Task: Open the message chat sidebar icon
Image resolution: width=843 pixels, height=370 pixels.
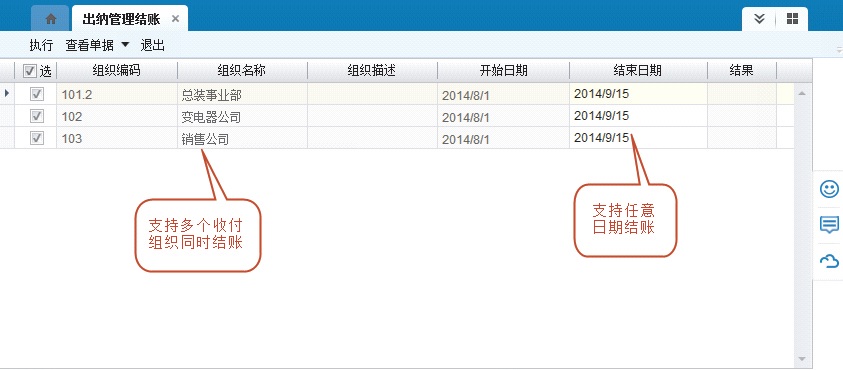Action: [829, 224]
